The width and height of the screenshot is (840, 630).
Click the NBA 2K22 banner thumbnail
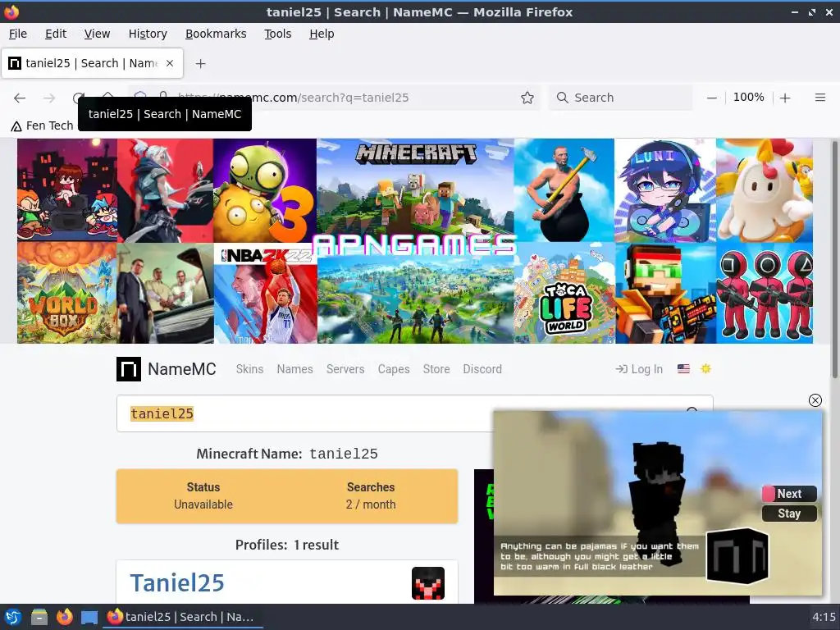[266, 294]
